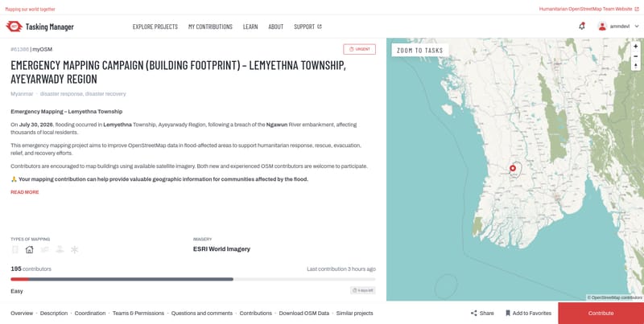Click the 'Easy' difficulty label
644x324 pixels.
click(17, 291)
